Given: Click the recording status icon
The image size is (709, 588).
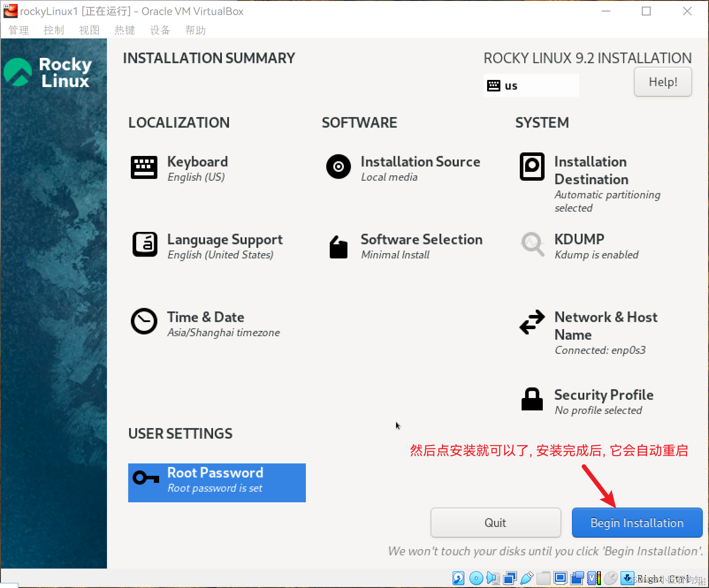Looking at the screenshot, I should pyautogui.click(x=577, y=578).
